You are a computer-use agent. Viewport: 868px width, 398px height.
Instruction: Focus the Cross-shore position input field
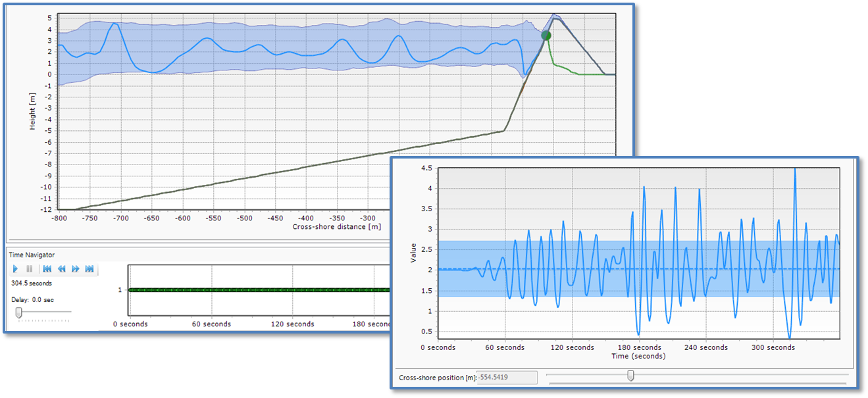(x=506, y=378)
